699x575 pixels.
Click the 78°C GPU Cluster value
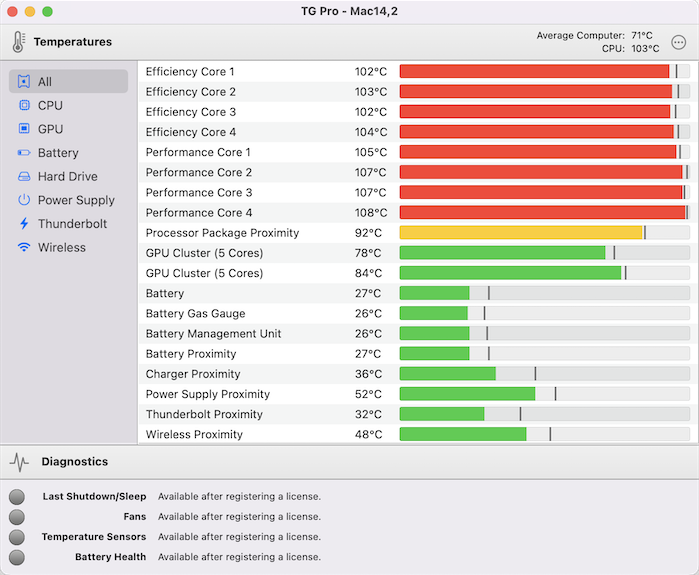pos(368,253)
